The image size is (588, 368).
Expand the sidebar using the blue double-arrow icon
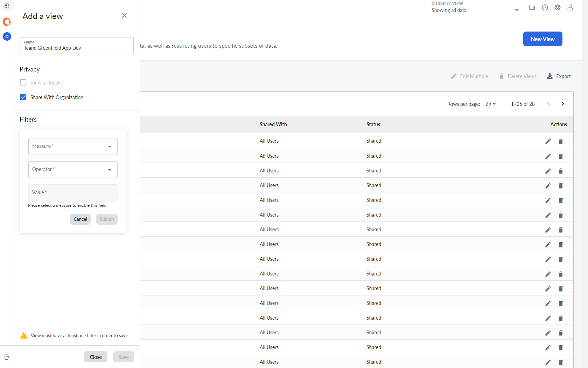[7, 36]
